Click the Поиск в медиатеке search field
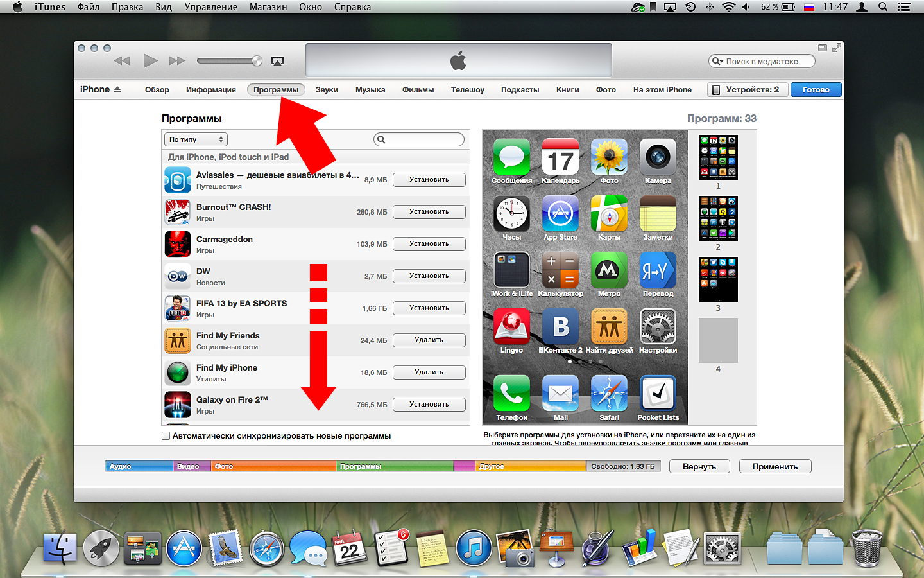The height and width of the screenshot is (578, 924). (762, 61)
